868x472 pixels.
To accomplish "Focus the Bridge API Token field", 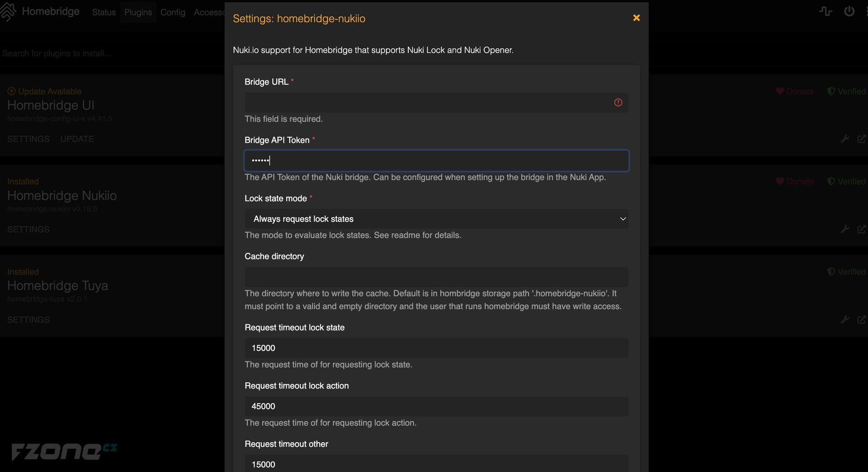I will [x=436, y=161].
